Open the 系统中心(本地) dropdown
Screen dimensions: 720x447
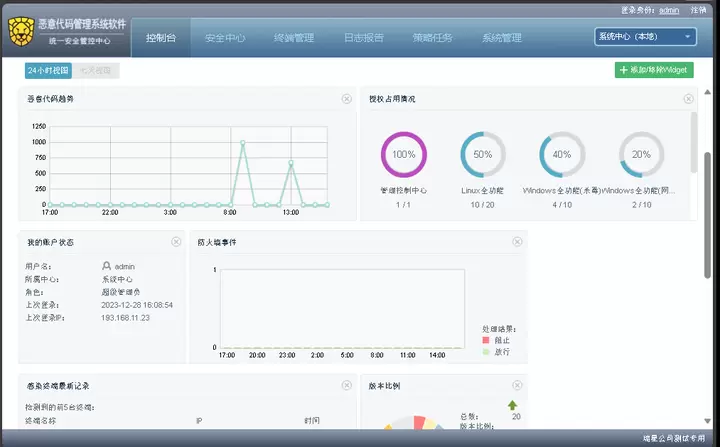(645, 37)
